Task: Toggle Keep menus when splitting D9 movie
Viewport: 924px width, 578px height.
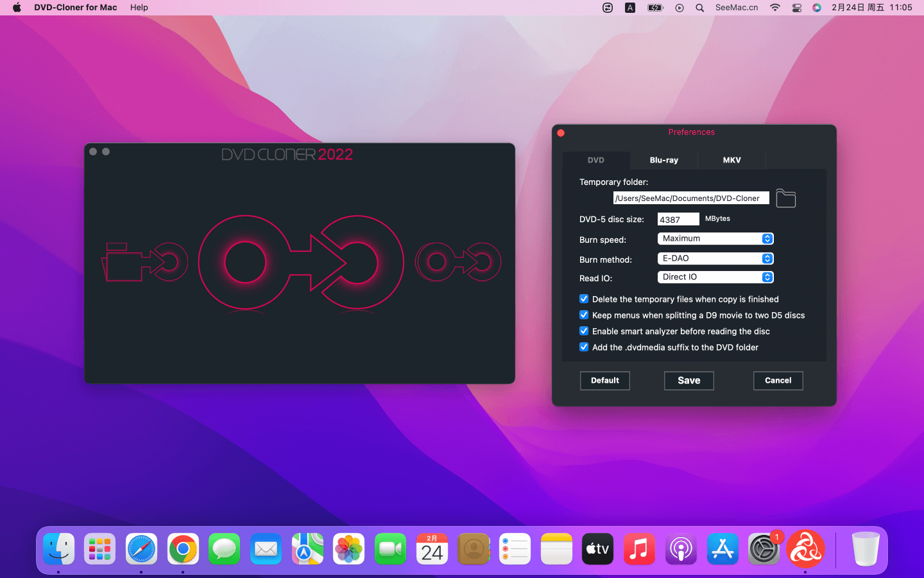Action: (584, 315)
